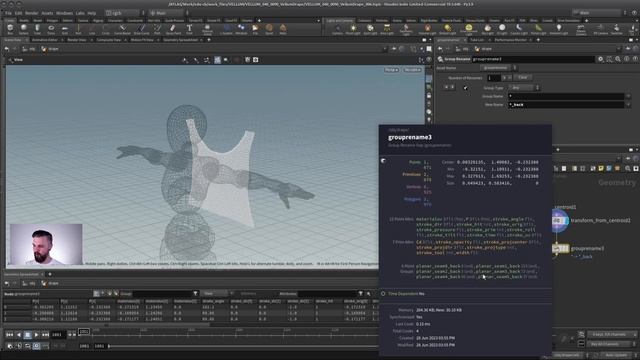
Task: Add a Camera from the shelf
Action: coord(337,29)
